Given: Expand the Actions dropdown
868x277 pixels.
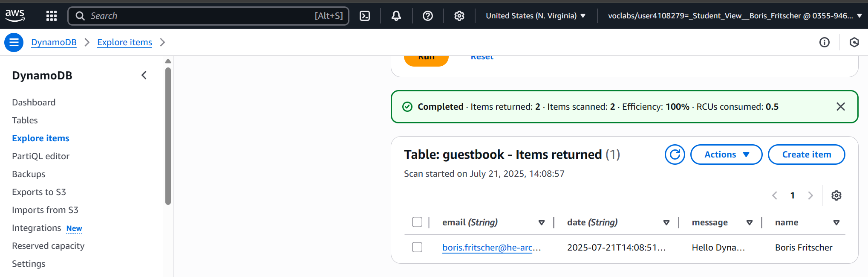Looking at the screenshot, I should click(x=726, y=155).
